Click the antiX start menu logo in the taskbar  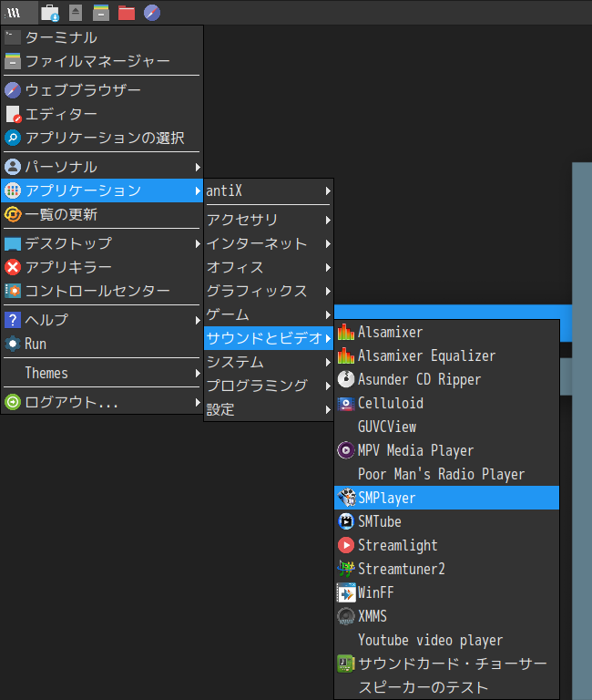[14, 13]
